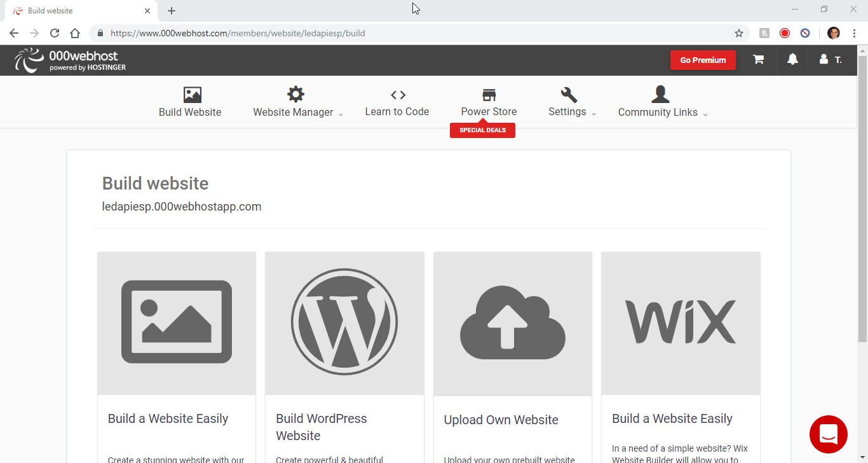The width and height of the screenshot is (868, 463).
Task: Open the notifications bell icon
Action: pos(792,59)
